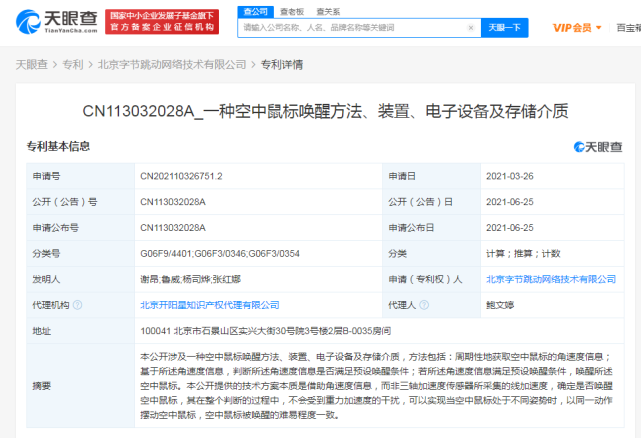This screenshot has height=438, width=641.
Task: Open help icon next to 代理机构
Action: coord(77,305)
